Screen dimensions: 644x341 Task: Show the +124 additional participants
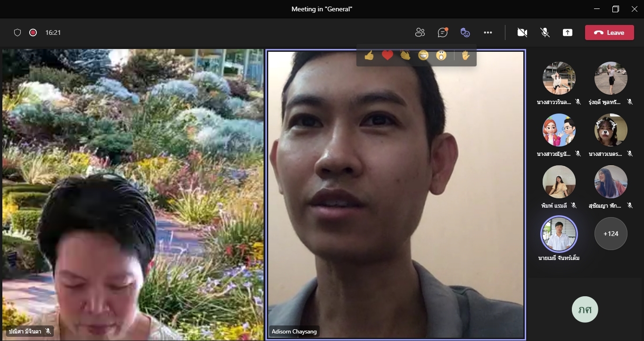coord(611,234)
